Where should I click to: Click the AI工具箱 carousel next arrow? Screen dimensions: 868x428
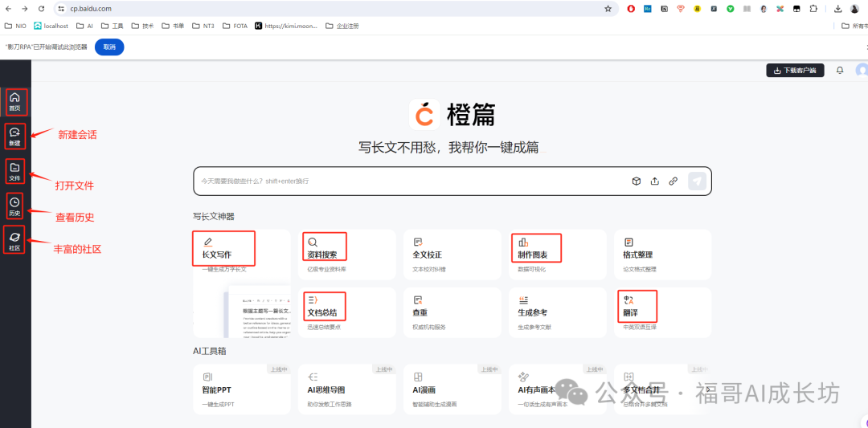tap(707, 389)
